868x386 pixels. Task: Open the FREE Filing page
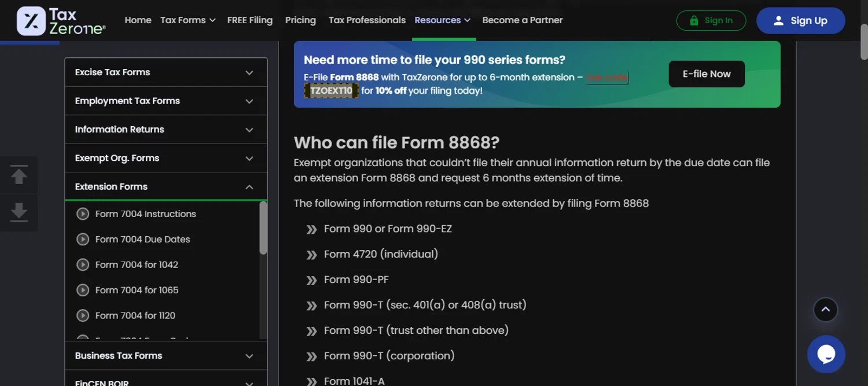coord(250,20)
